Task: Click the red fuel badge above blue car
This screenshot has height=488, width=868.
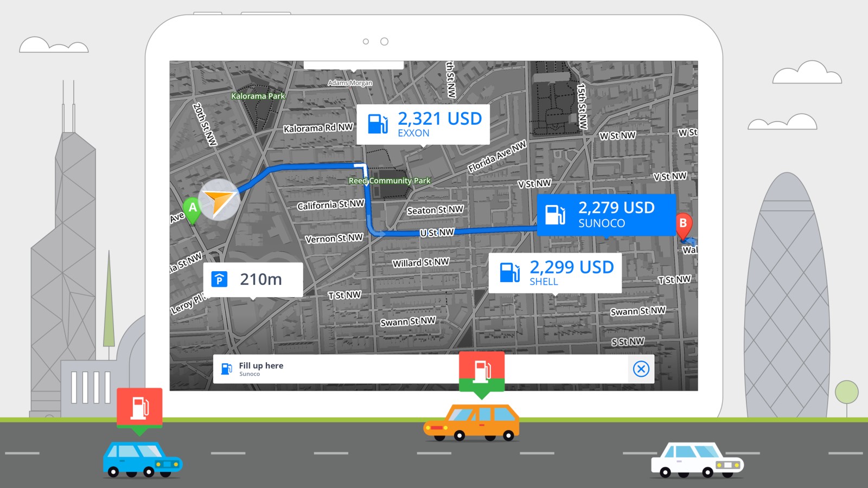Action: click(139, 408)
